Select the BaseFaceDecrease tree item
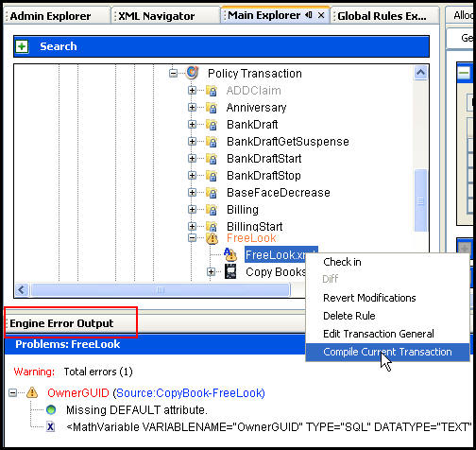Viewport: 476px width, 450px height. (x=279, y=193)
